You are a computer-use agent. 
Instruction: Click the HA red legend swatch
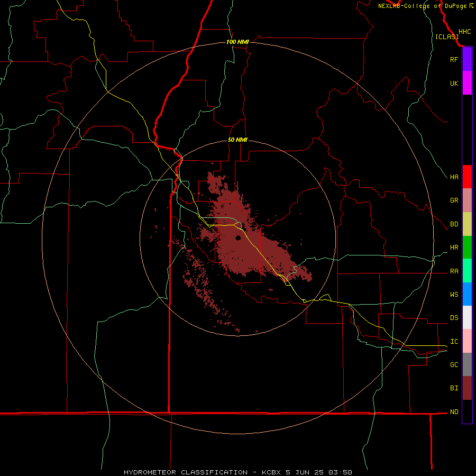[x=467, y=177]
